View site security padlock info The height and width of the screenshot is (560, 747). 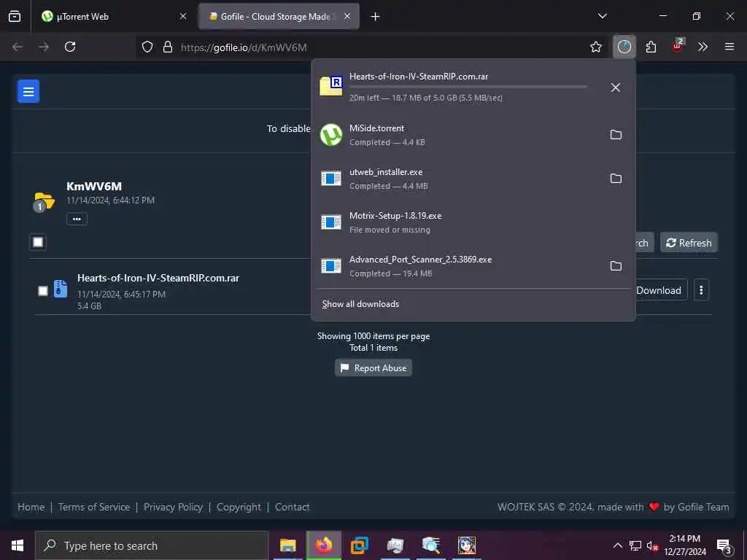pyautogui.click(x=168, y=47)
